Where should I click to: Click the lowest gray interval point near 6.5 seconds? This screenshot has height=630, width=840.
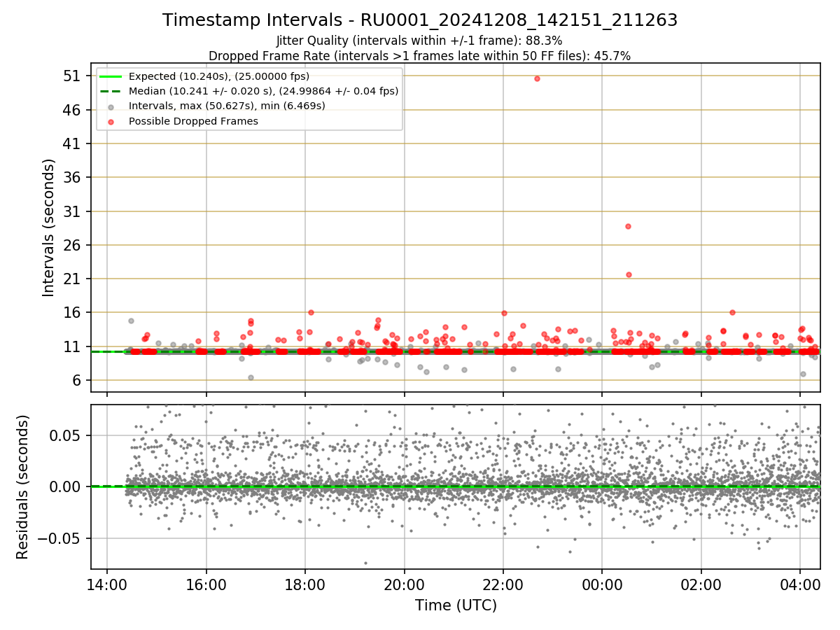click(x=251, y=377)
